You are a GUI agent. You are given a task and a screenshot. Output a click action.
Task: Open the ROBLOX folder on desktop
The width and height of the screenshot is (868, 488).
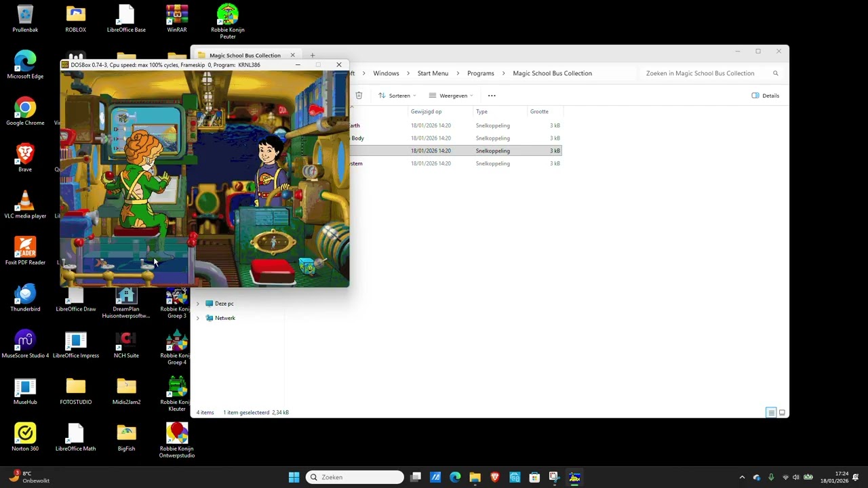click(x=76, y=19)
